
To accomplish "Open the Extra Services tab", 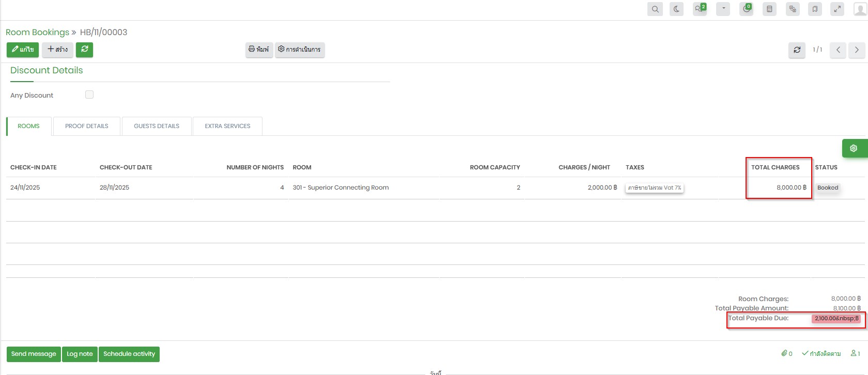I will coord(227,126).
